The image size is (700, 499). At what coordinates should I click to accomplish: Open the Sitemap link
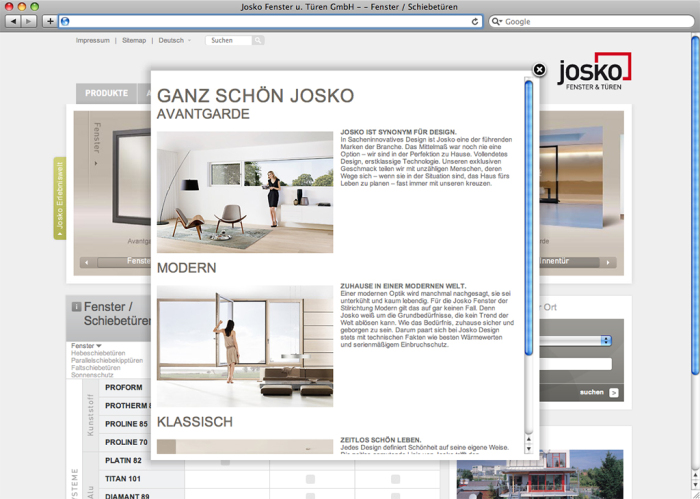pyautogui.click(x=134, y=40)
